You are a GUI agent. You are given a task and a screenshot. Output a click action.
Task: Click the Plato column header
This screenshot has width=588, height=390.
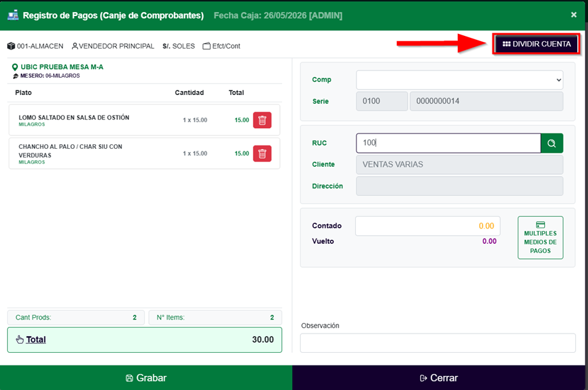coord(23,93)
